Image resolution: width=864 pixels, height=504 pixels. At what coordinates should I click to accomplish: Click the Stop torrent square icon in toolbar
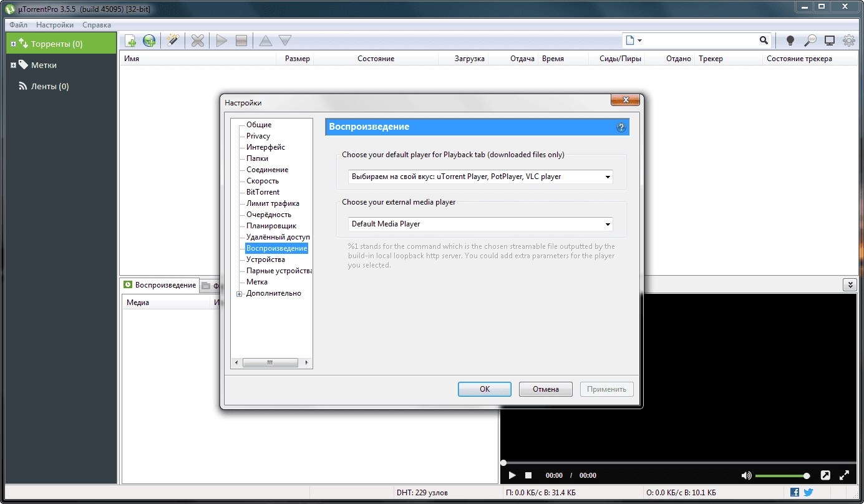click(241, 41)
